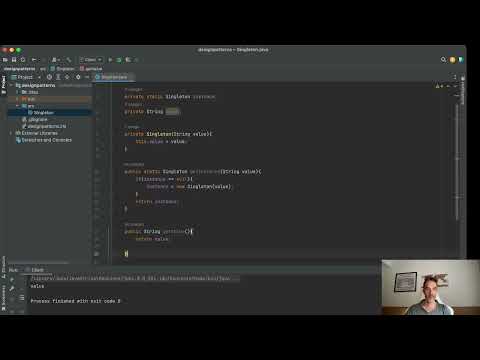Open file via toolbar folder icon
The height and width of the screenshot is (360, 480).
(5, 60)
